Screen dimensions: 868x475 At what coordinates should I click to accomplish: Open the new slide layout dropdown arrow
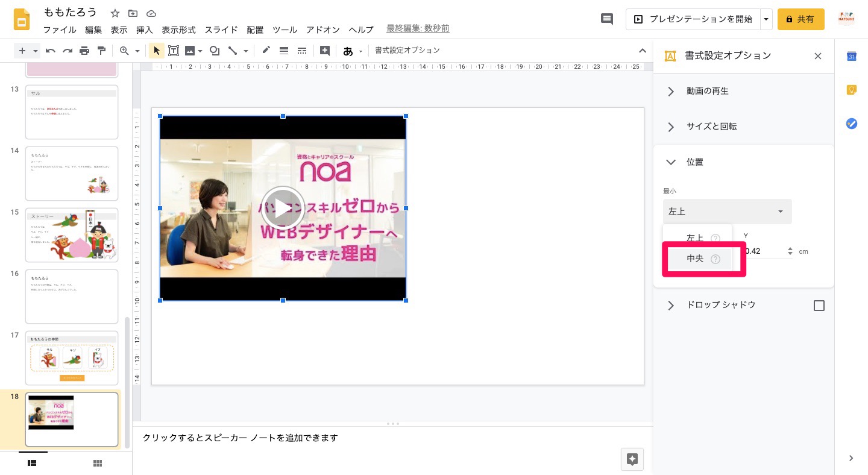[x=36, y=51]
